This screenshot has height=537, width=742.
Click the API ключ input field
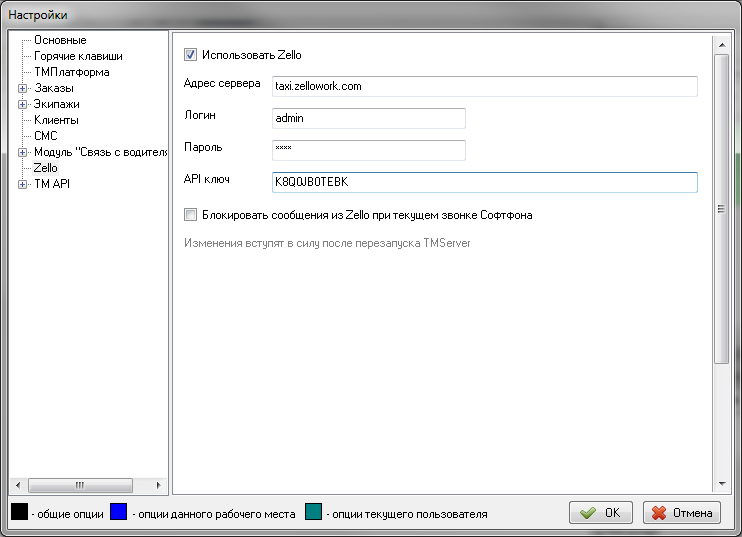(484, 183)
